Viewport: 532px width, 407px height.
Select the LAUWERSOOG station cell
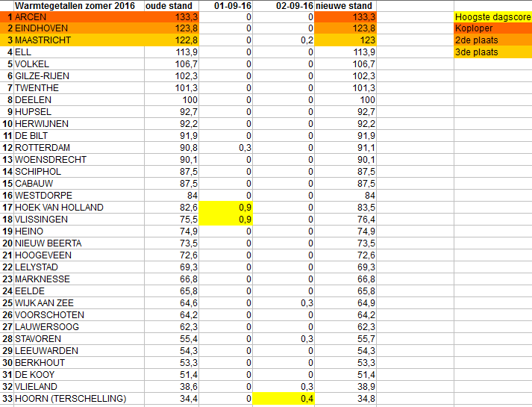click(x=79, y=327)
